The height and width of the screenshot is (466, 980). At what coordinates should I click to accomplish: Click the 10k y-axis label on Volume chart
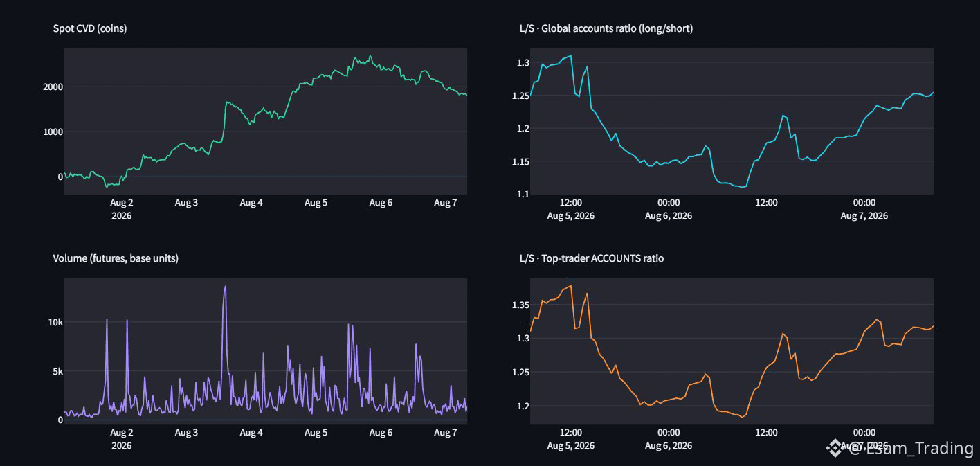pyautogui.click(x=55, y=323)
